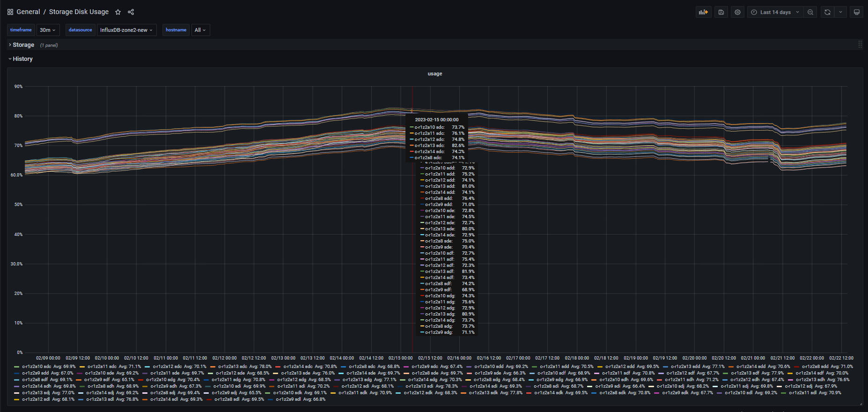Go to General folder breadcrumb
Viewport: 868px width, 412px height.
point(28,12)
